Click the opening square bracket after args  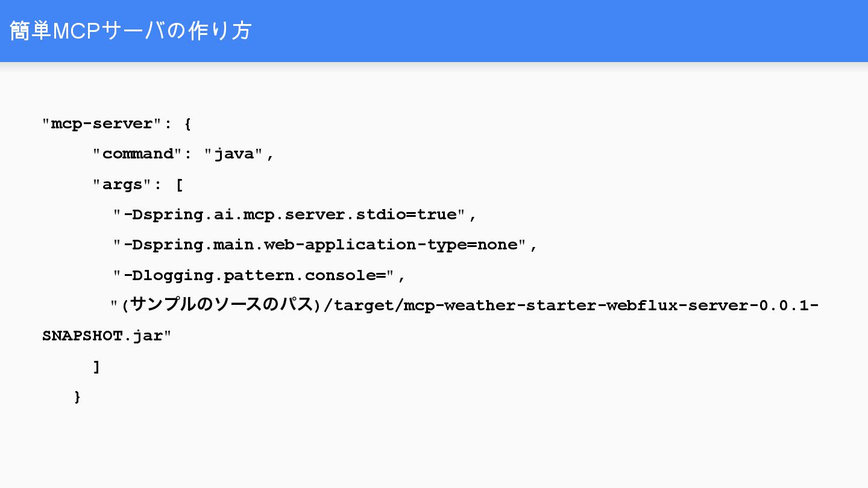pos(179,185)
